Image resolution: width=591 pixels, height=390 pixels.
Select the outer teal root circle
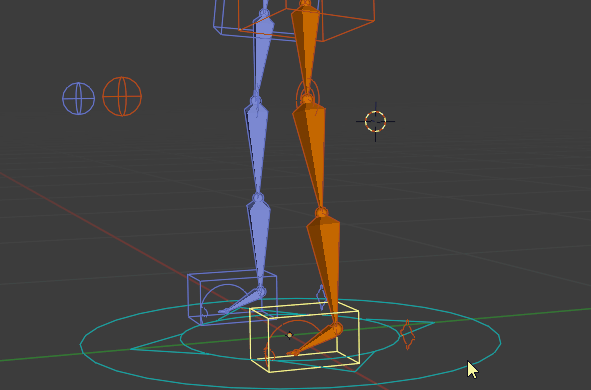pos(290,343)
